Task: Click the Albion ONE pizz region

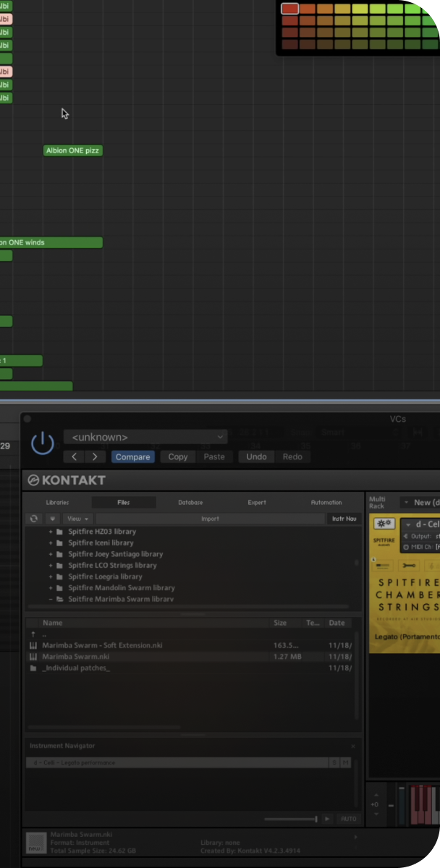Action: (72, 150)
